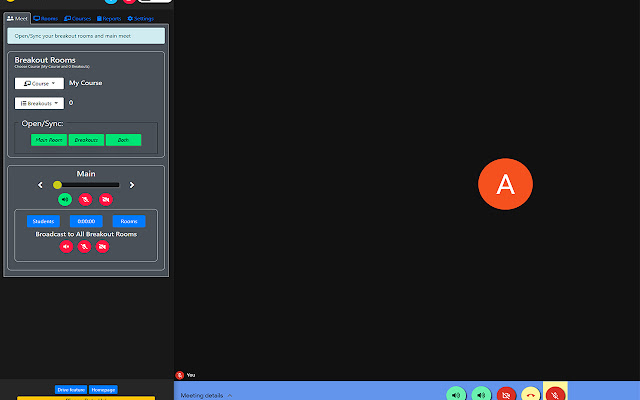Open the Breakouts dropdown
This screenshot has width=640, height=400.
click(39, 103)
